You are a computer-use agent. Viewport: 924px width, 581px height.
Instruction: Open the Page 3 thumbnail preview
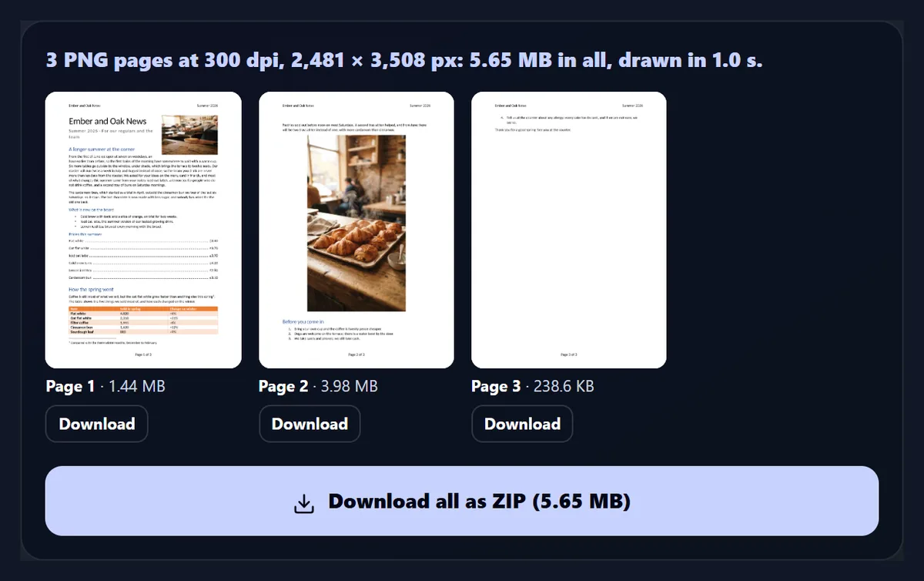(569, 230)
